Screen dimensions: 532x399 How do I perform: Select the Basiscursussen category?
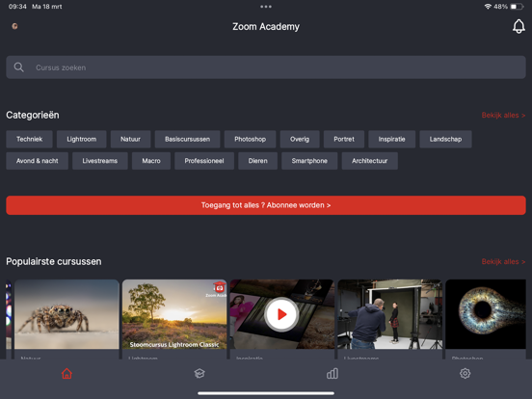coord(187,139)
